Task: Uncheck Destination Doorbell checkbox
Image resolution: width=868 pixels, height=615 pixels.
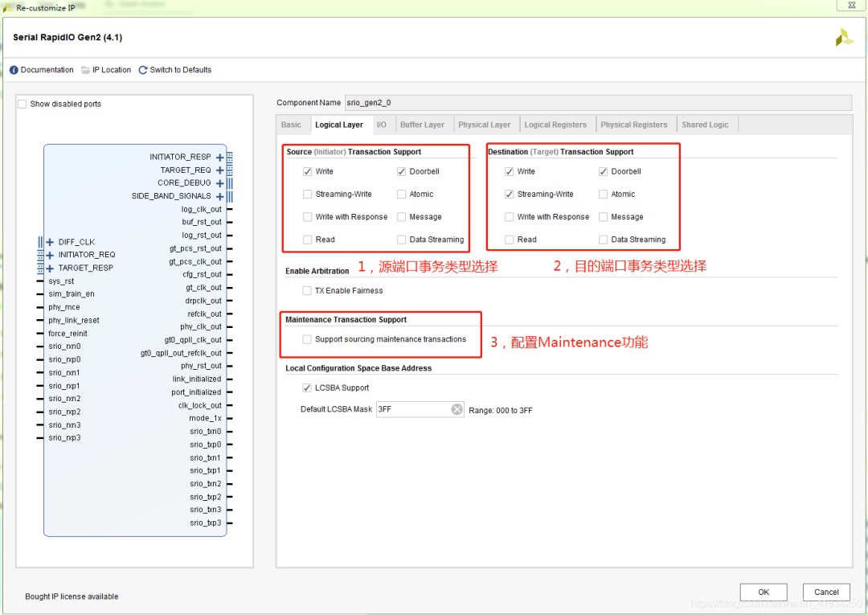Action: tap(603, 171)
